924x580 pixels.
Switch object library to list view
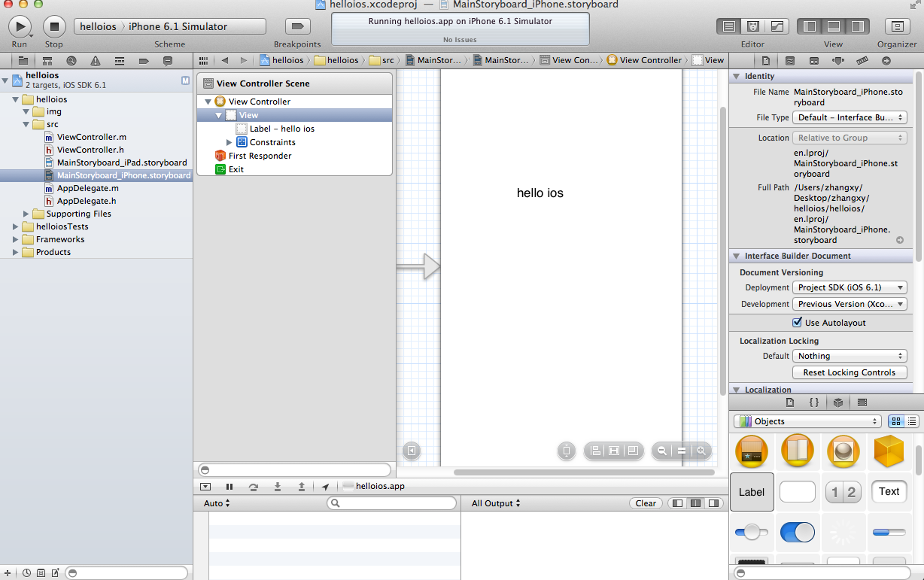(912, 421)
